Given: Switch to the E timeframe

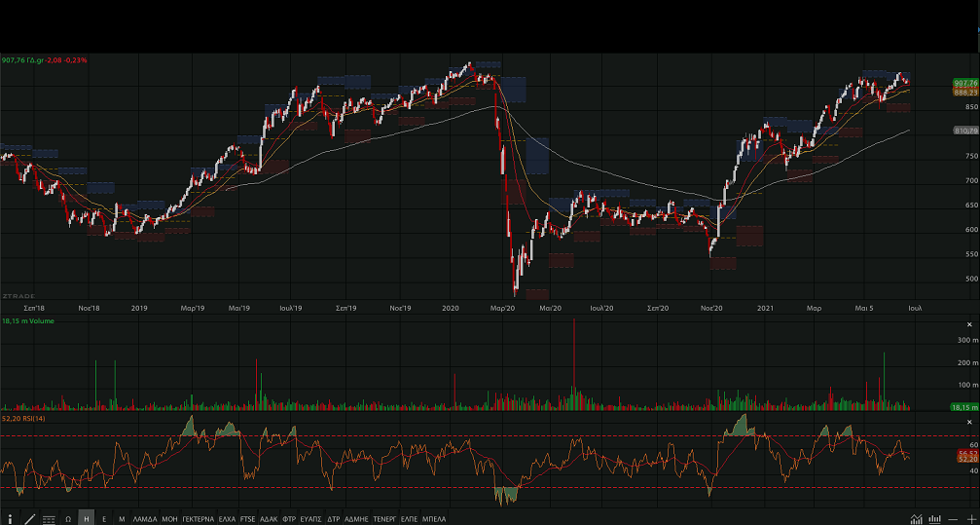Looking at the screenshot, I should [x=104, y=519].
